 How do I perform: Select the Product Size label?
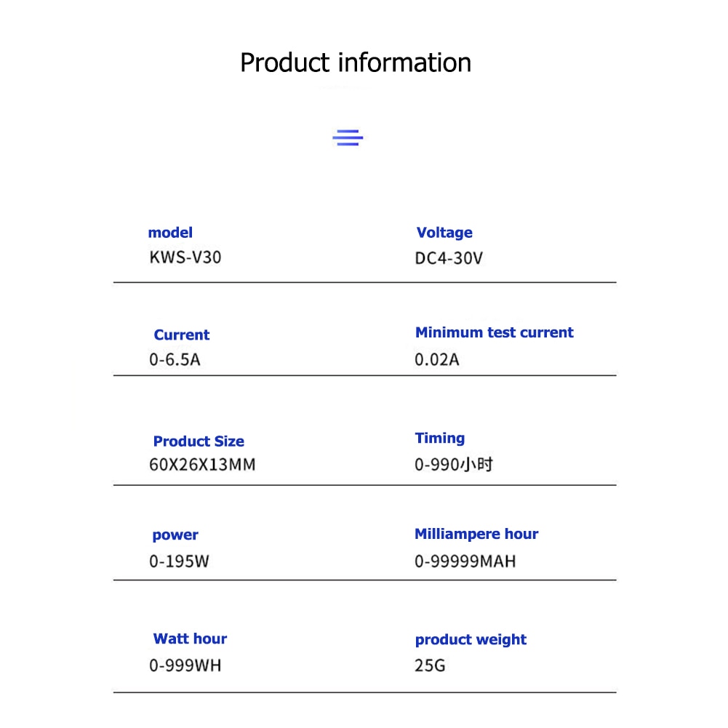(199, 441)
